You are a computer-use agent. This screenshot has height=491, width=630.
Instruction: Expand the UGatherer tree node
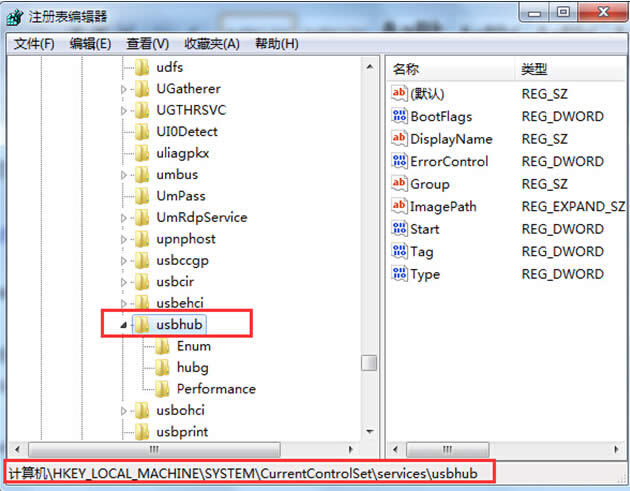124,88
